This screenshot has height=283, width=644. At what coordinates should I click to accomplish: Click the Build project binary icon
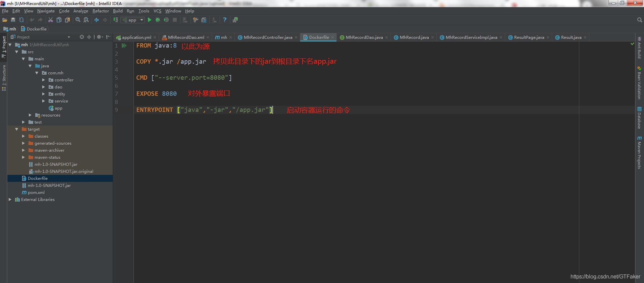(116, 20)
